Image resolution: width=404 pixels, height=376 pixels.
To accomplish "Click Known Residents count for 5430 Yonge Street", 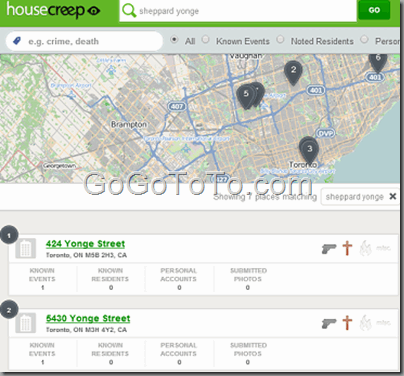I will (110, 354).
